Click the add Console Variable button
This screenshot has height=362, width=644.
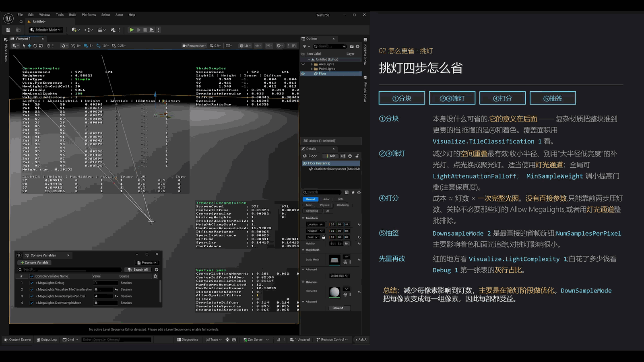(x=34, y=263)
